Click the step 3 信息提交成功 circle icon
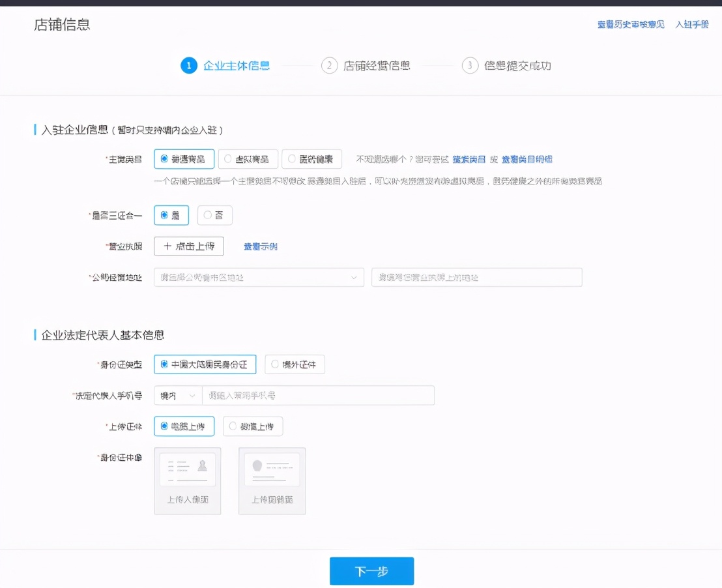 click(x=470, y=66)
